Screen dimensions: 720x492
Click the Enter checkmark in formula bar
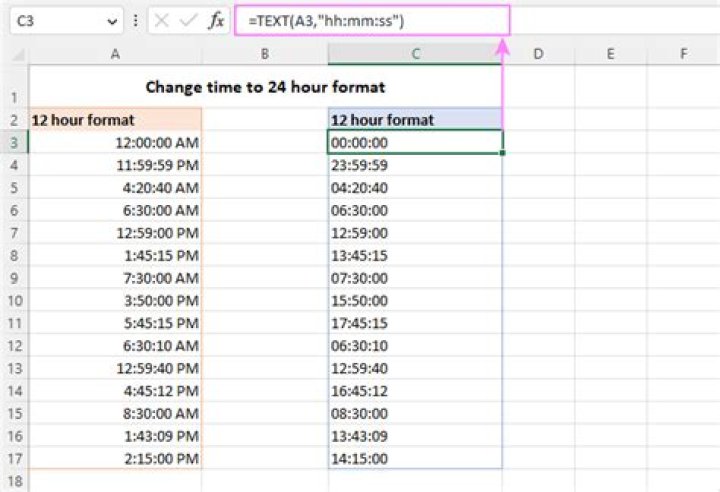click(x=188, y=20)
